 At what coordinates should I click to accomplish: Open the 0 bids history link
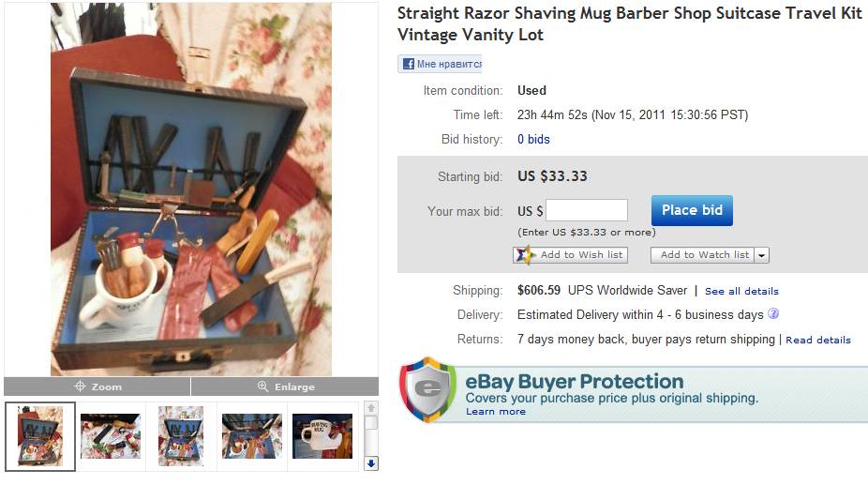533,139
